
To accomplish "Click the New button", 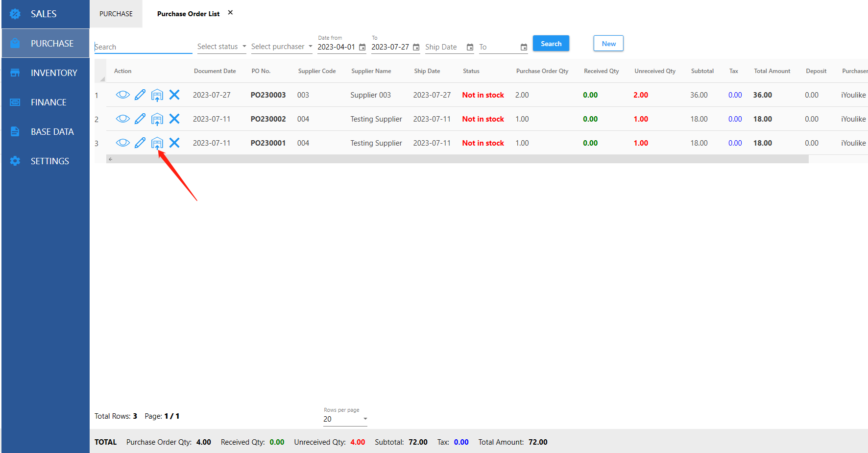I will (608, 44).
